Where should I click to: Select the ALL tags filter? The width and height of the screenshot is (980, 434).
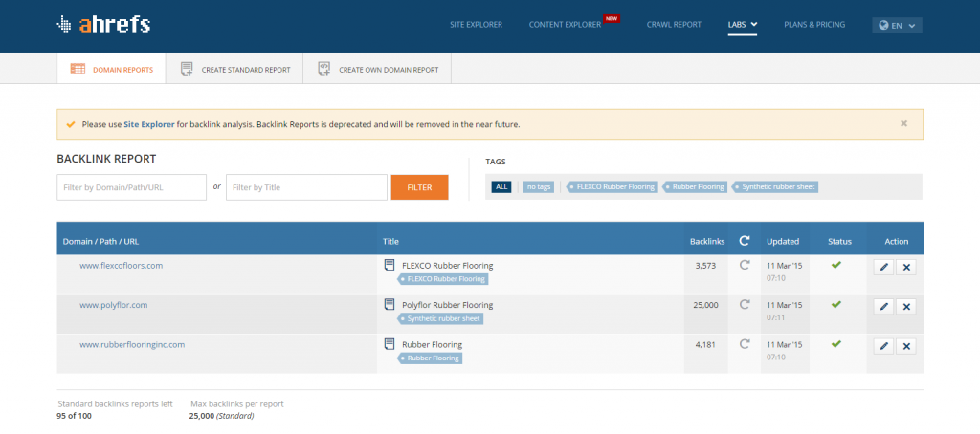(x=501, y=186)
